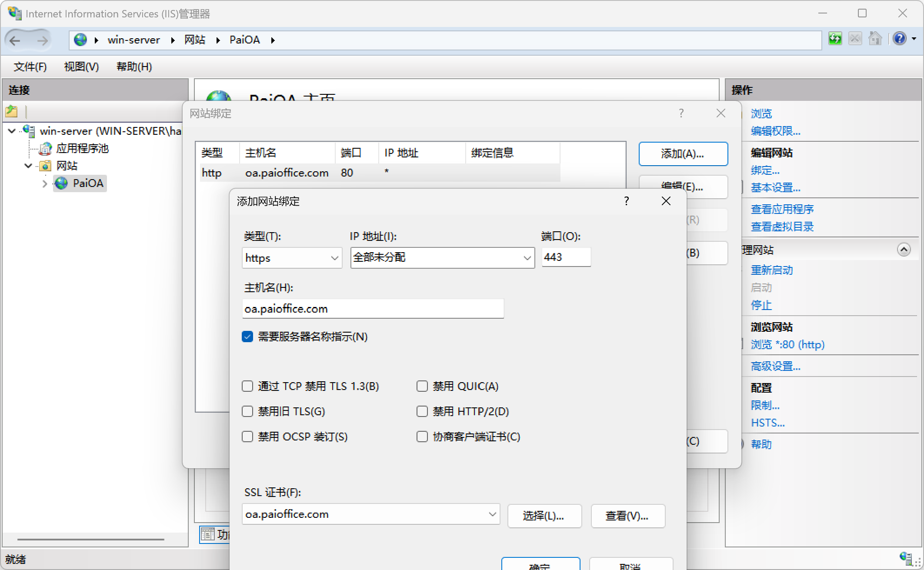Enable 禁用 QUIC checkbox
This screenshot has width=924, height=570.
click(422, 386)
